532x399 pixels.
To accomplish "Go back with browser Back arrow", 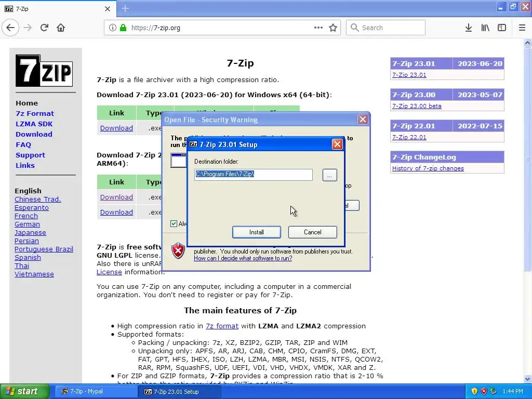I will click(x=10, y=28).
